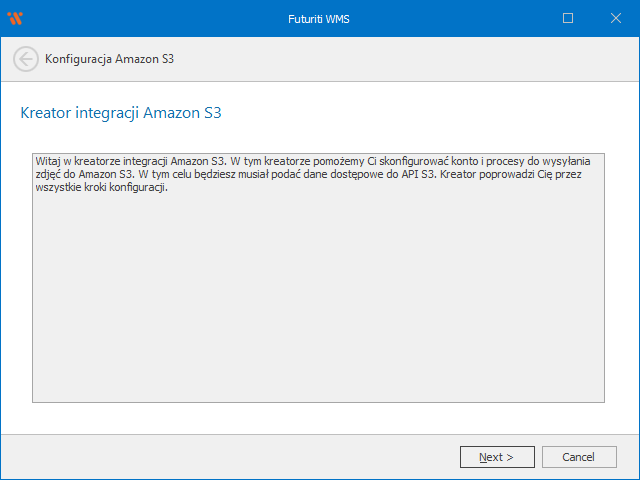Click the white space right of the Kreator heading
The width and height of the screenshot is (640, 480).
pos(430,113)
